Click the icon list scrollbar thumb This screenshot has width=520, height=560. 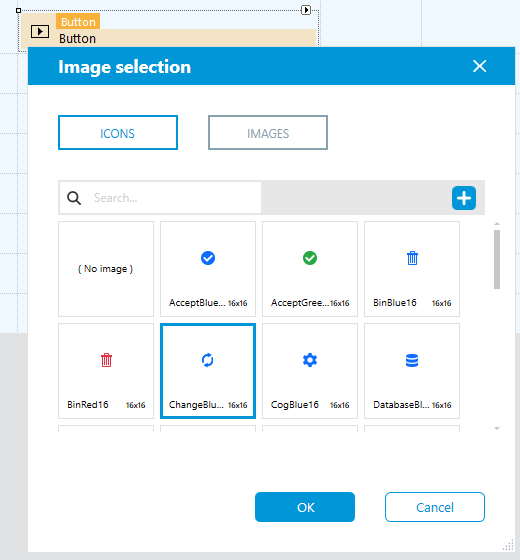click(497, 259)
